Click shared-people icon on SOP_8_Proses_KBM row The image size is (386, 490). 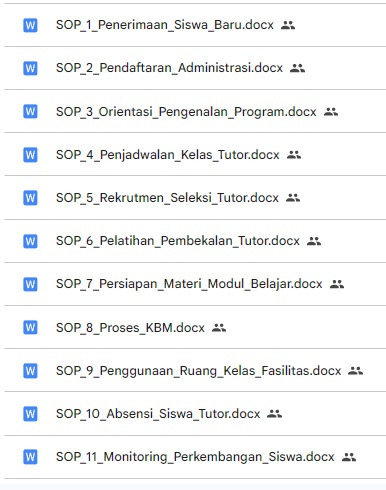(219, 328)
